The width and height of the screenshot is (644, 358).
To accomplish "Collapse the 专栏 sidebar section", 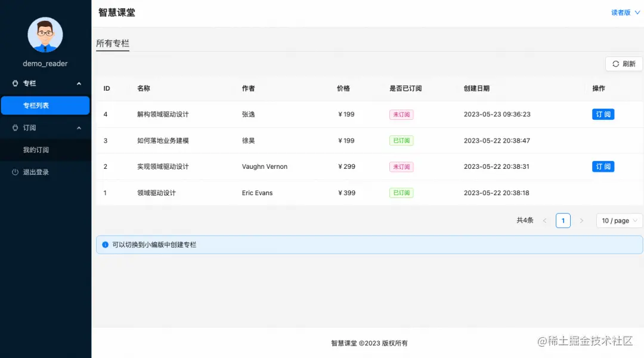I will pyautogui.click(x=79, y=84).
